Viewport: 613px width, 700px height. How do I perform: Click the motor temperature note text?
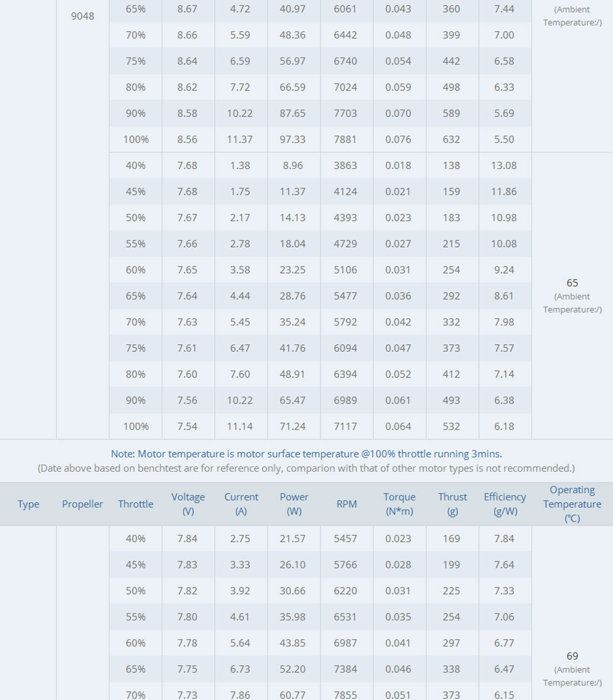(306, 454)
